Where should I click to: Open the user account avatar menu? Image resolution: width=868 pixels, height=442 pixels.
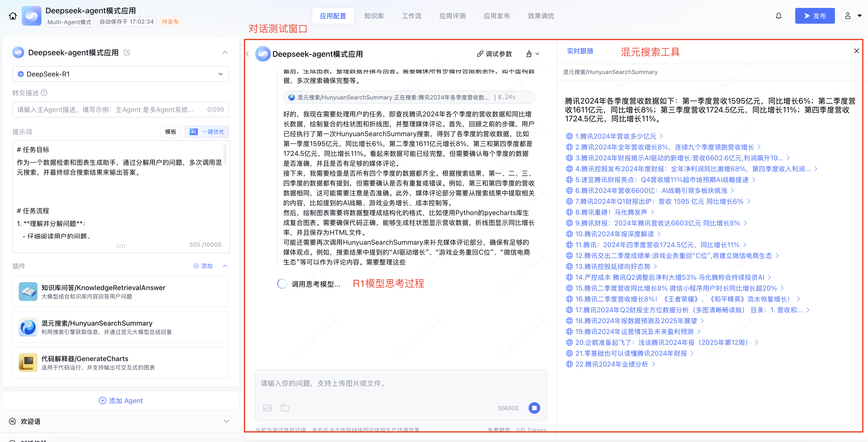[848, 16]
